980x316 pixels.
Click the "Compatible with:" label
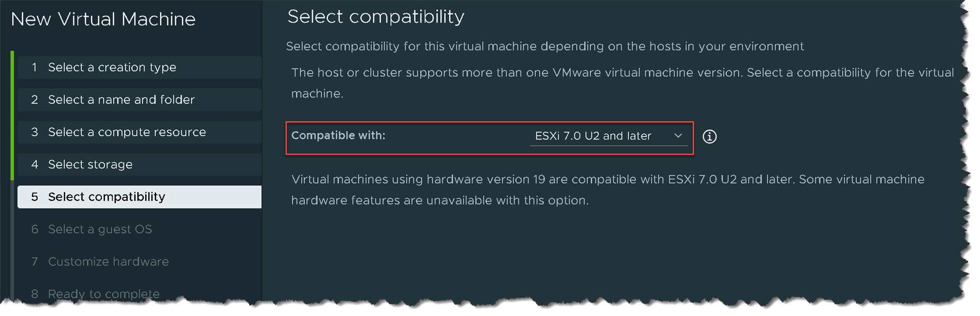click(x=338, y=135)
